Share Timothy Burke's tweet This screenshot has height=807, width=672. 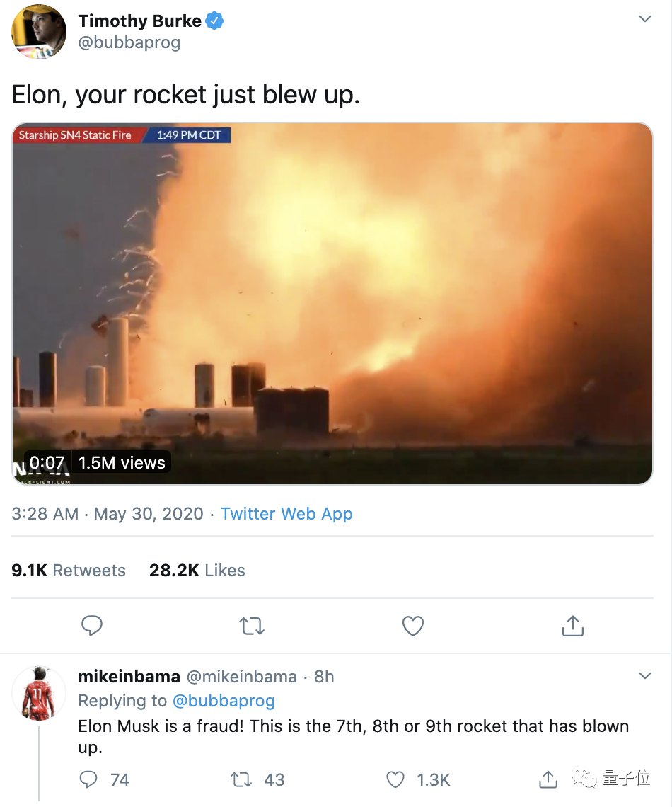click(572, 626)
